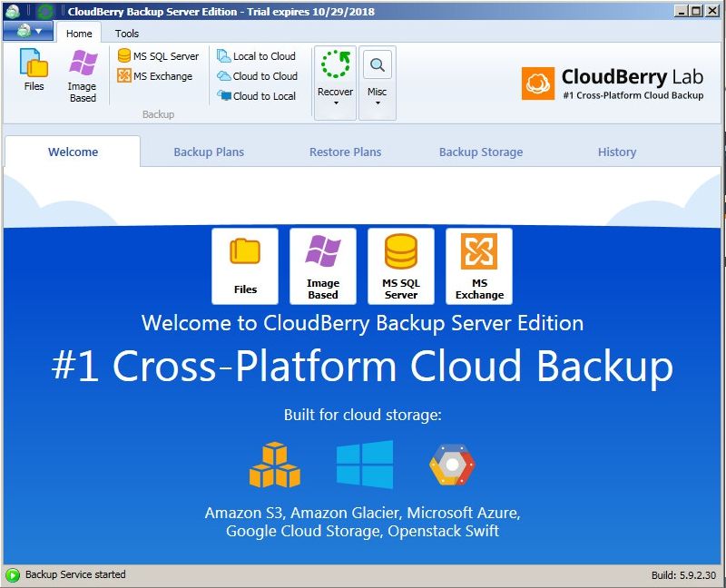This screenshot has height=588, width=726.
Task: Choose Cloud to Cloud backup option
Action: pos(257,76)
